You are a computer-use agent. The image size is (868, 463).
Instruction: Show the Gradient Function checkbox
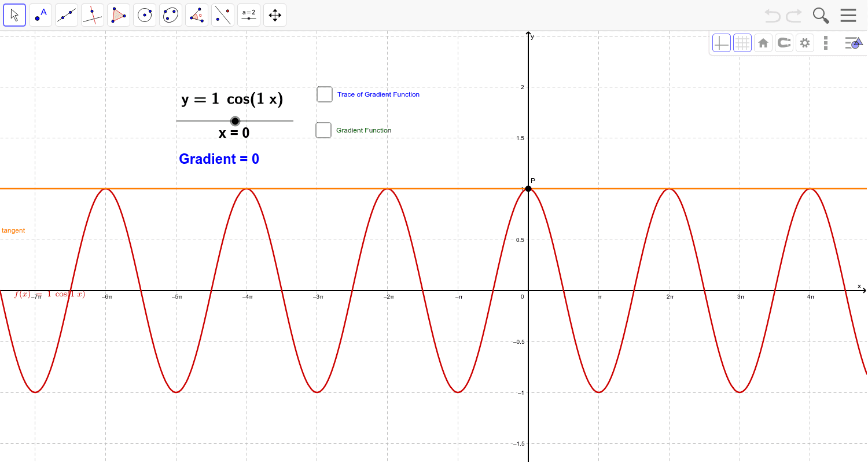tap(323, 130)
